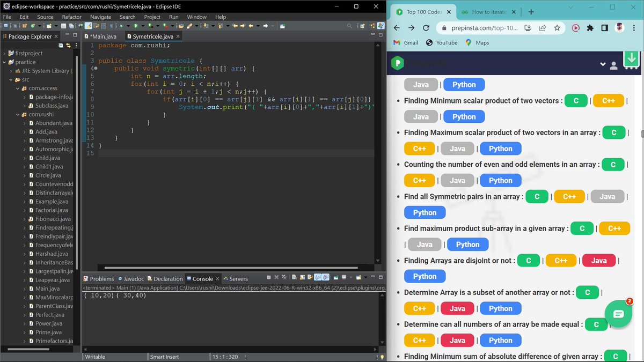Click the Chrome address bar URL
This screenshot has height=362, width=644.
(x=486, y=28)
